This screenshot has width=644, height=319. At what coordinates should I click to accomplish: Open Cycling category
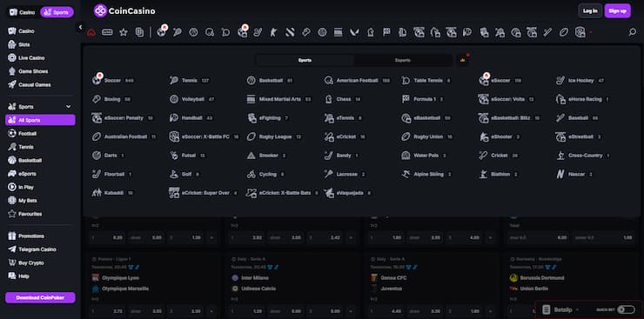tap(265, 174)
